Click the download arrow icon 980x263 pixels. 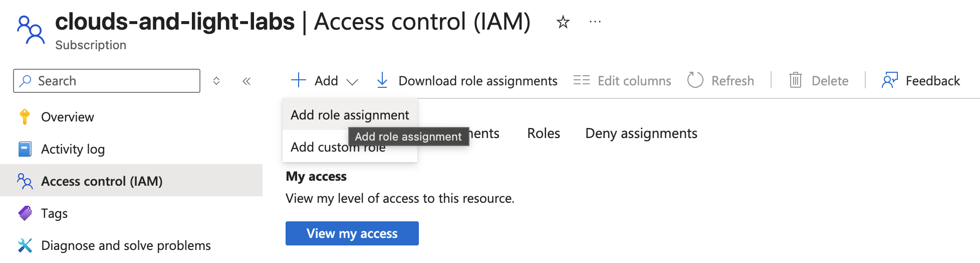tap(382, 80)
